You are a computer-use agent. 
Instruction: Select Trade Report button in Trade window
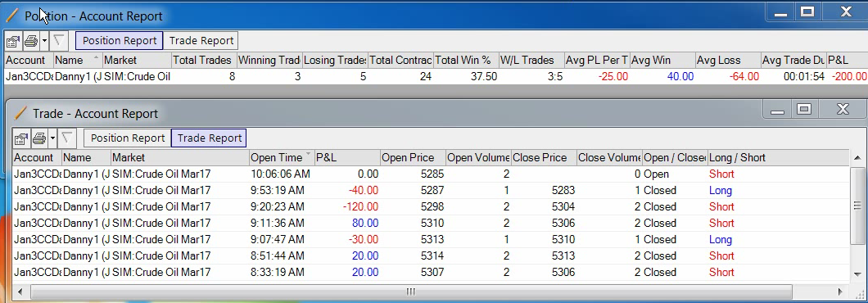(210, 138)
